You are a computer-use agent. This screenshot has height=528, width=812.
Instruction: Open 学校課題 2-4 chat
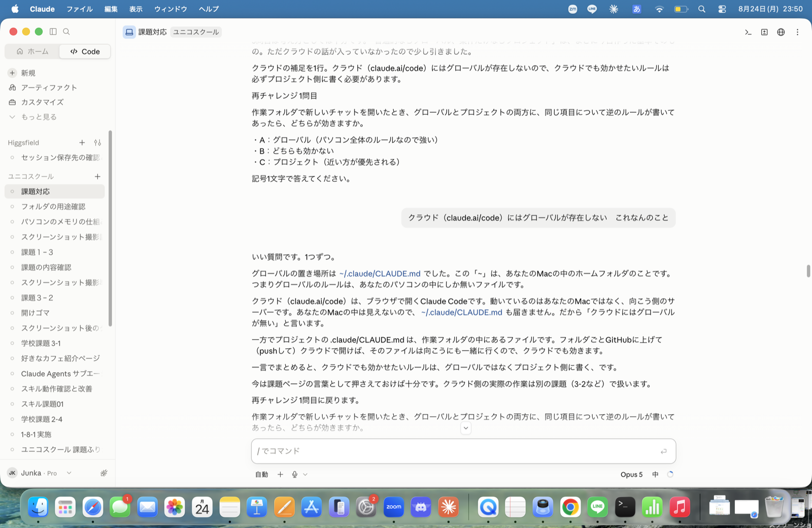(x=55, y=419)
